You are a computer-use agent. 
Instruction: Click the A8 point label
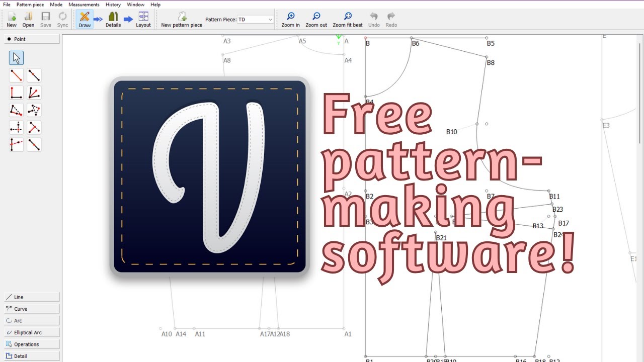click(227, 60)
